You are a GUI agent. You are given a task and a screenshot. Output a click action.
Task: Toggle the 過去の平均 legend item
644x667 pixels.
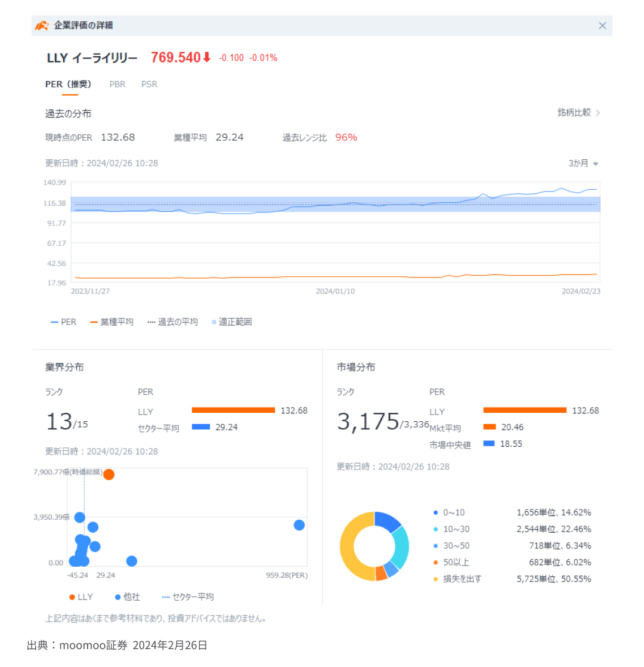pos(172,322)
